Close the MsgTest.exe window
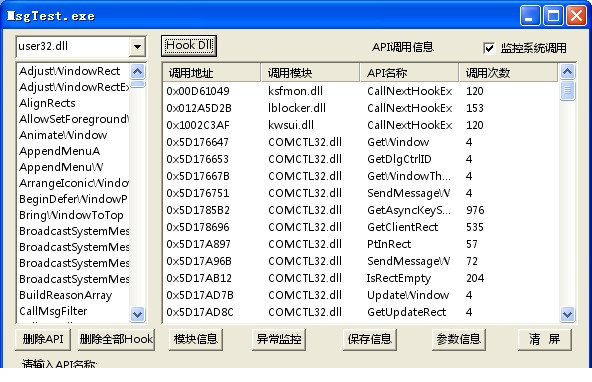 tap(577, 16)
